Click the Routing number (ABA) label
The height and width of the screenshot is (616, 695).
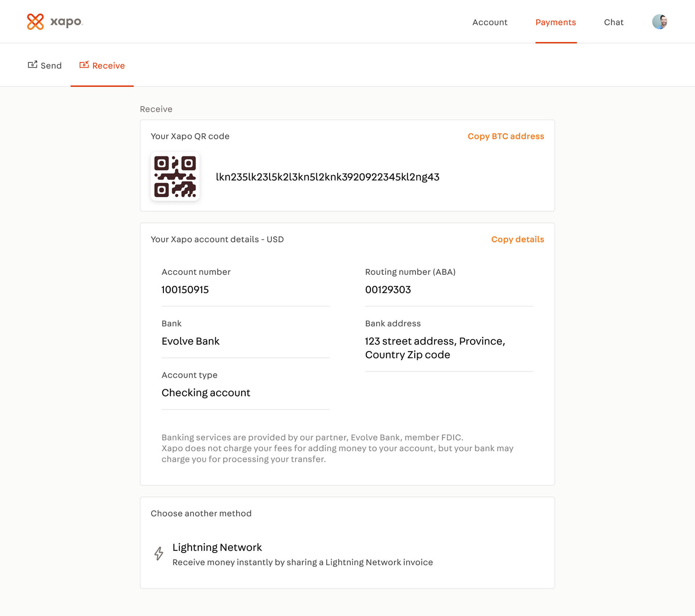click(410, 272)
